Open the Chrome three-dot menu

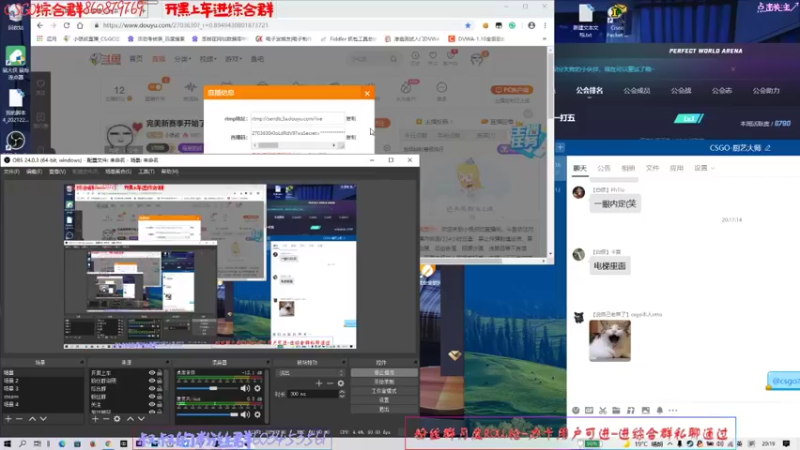coord(545,25)
